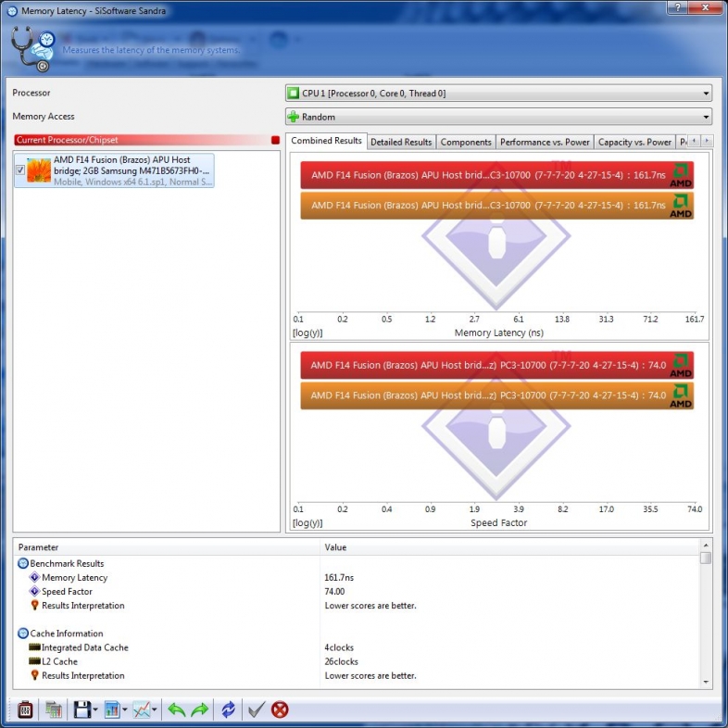Click the results list scrollbar thumb
Viewport: 728px width, 728px height.
(x=706, y=558)
